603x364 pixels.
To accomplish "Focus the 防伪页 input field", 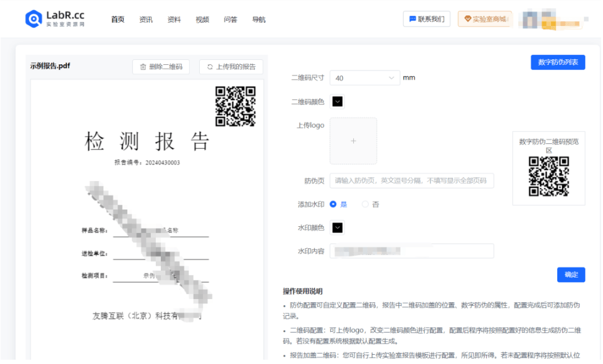I will (411, 180).
